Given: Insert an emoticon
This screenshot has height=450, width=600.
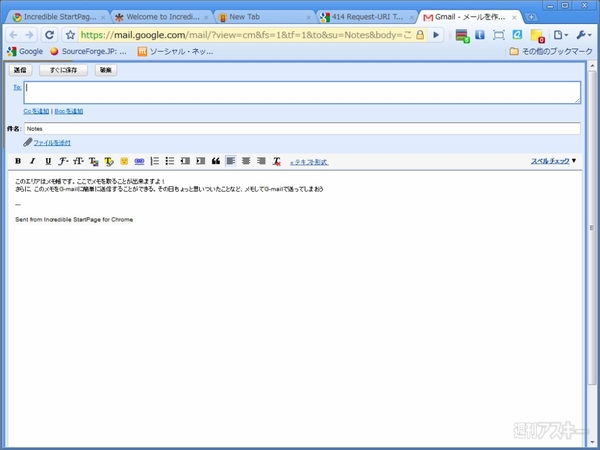Looking at the screenshot, I should click(124, 161).
